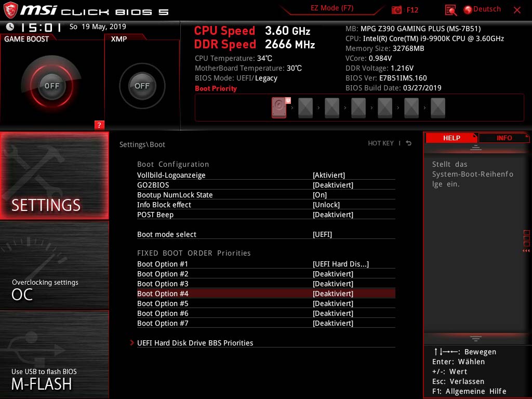Screen dimensions: 532x399
Task: Click the help panel bottom scroll handle
Action: pos(476,338)
